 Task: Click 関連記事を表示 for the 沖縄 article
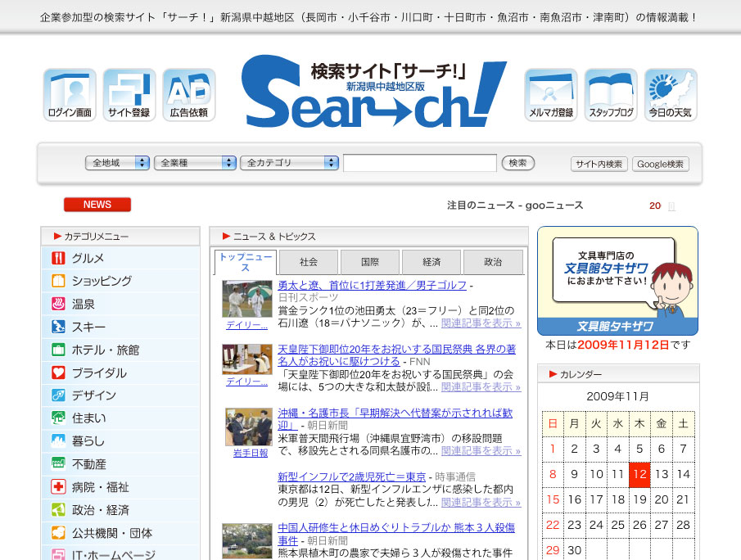(481, 451)
